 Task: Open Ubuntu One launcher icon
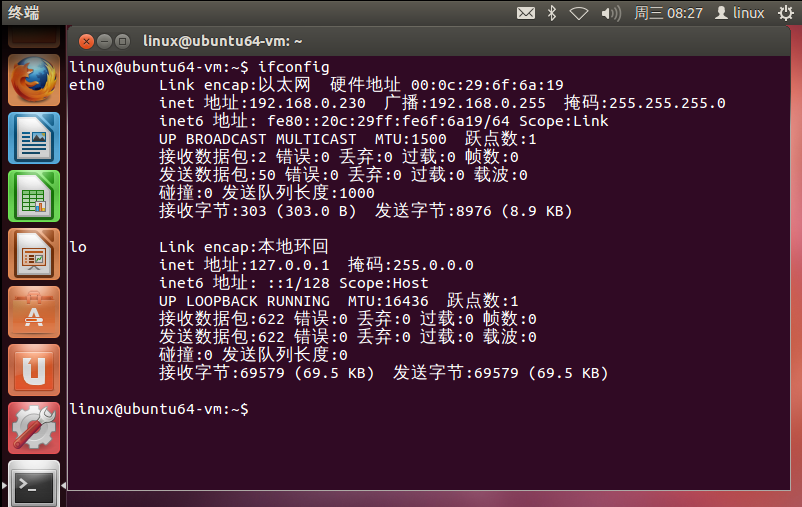click(34, 370)
